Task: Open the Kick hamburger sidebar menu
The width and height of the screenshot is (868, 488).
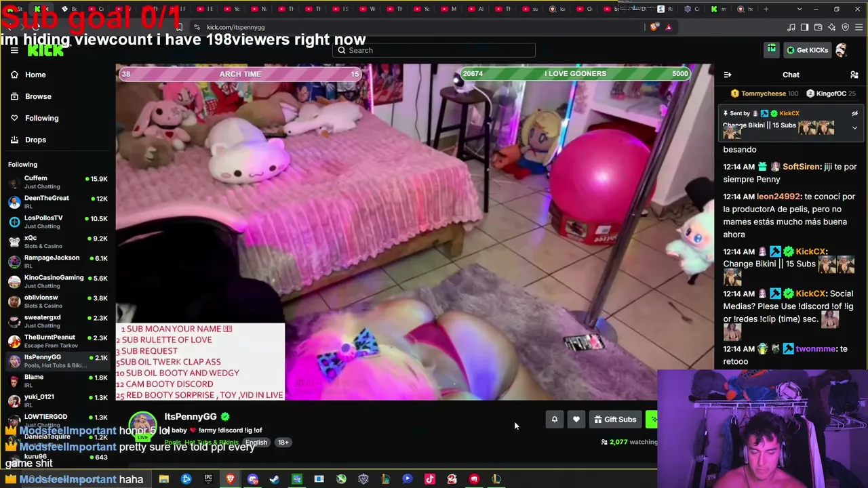Action: 14,50
